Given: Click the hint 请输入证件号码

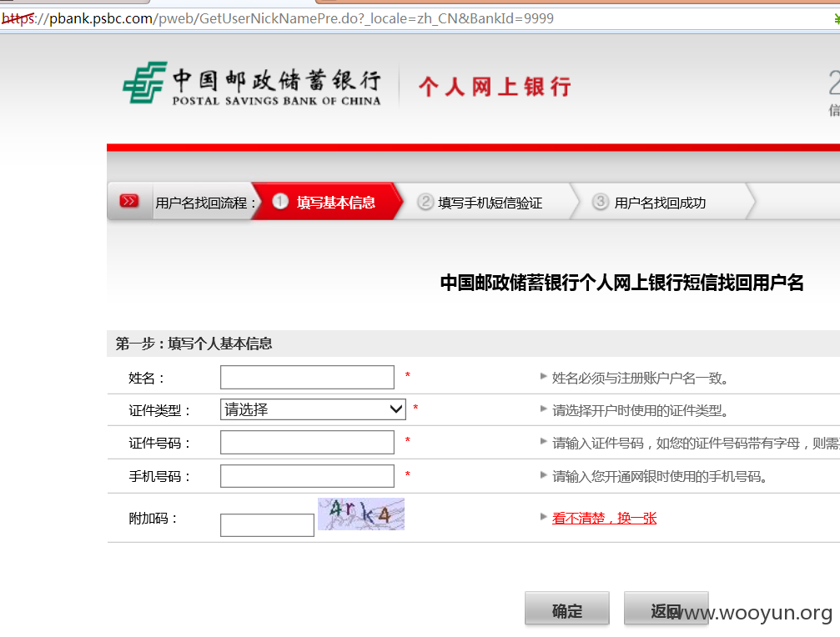Looking at the screenshot, I should (x=696, y=444).
